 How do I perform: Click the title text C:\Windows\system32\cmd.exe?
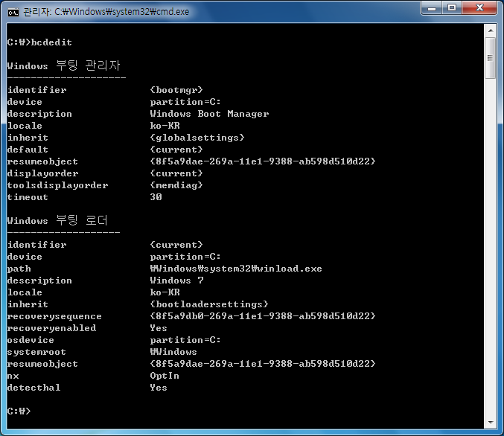[122, 12]
